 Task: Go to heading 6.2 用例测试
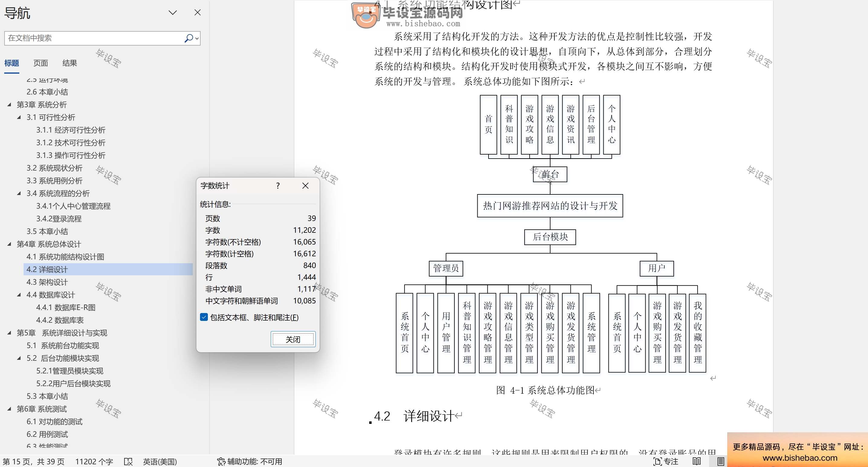tap(47, 434)
